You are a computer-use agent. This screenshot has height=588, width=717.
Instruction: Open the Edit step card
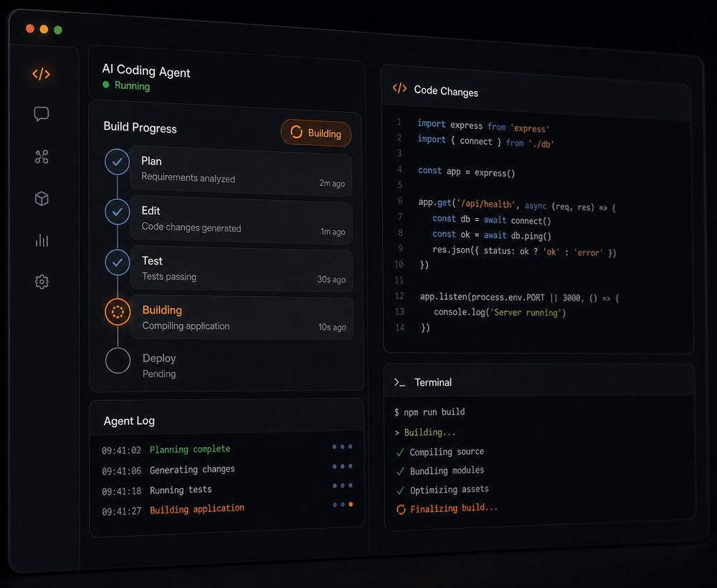coord(242,220)
